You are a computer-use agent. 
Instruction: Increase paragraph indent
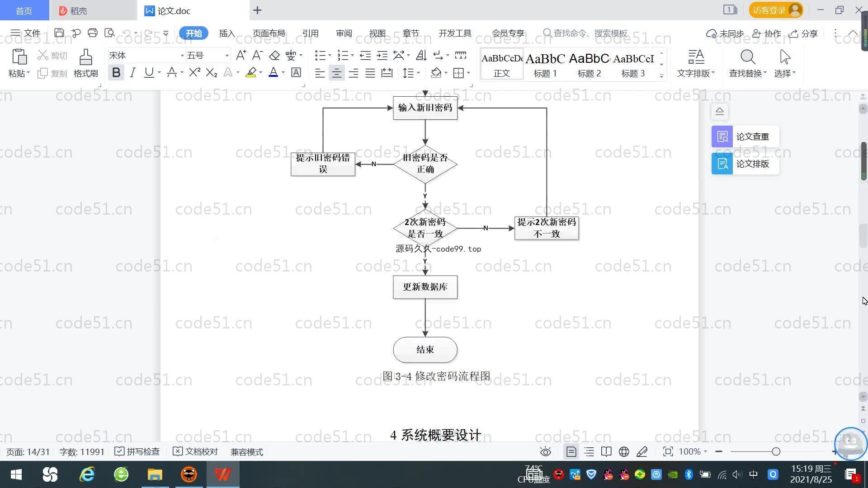382,55
